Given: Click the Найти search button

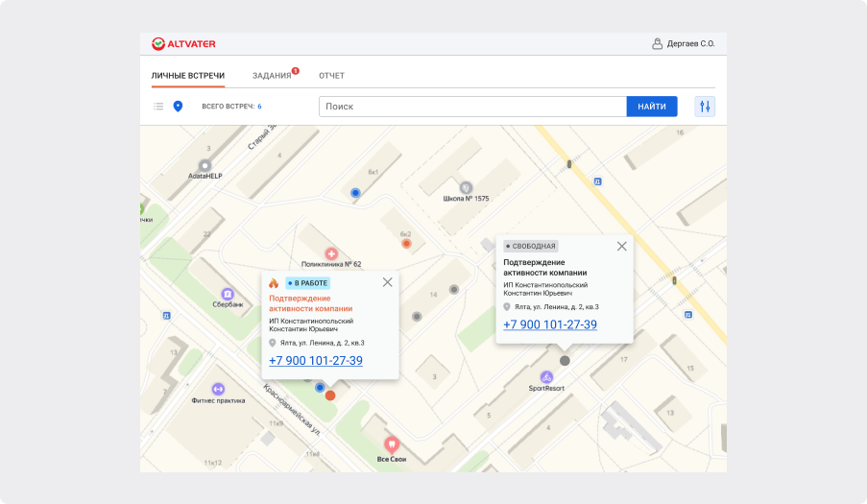Looking at the screenshot, I should [x=652, y=107].
